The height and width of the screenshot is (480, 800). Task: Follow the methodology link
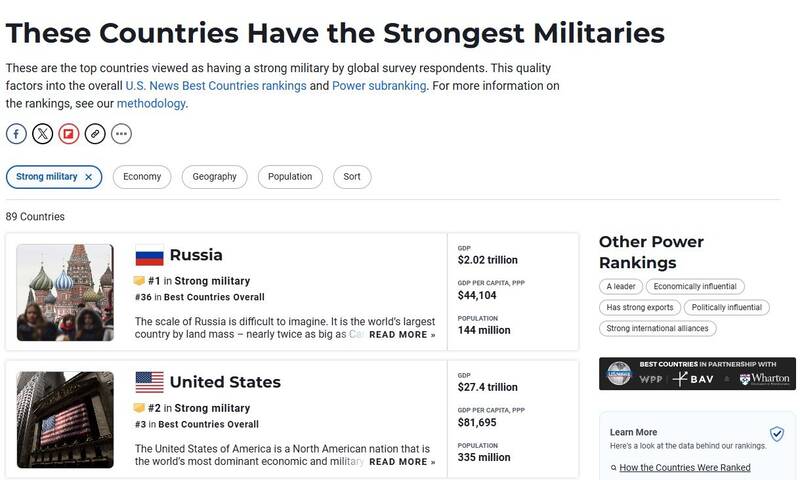(151, 103)
